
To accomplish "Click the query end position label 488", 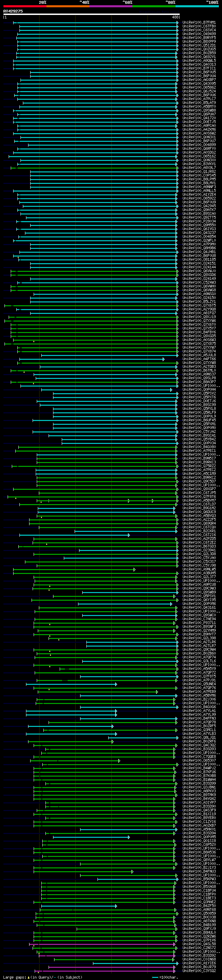I will click(x=175, y=17).
